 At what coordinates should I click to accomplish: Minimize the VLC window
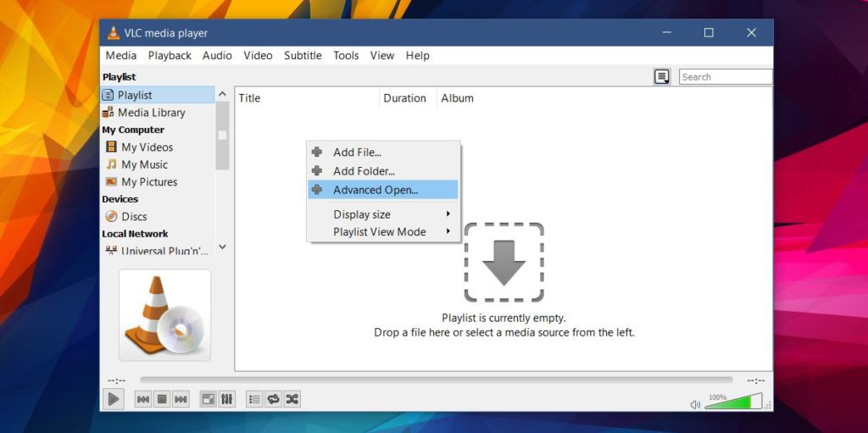point(666,33)
